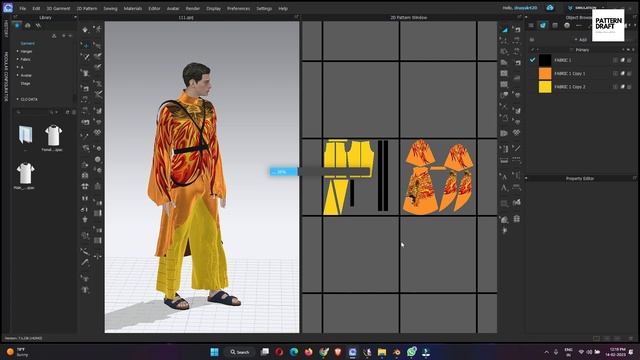Open WhatsApp from the taskbar
The width and height of the screenshot is (640, 360).
pos(411,351)
